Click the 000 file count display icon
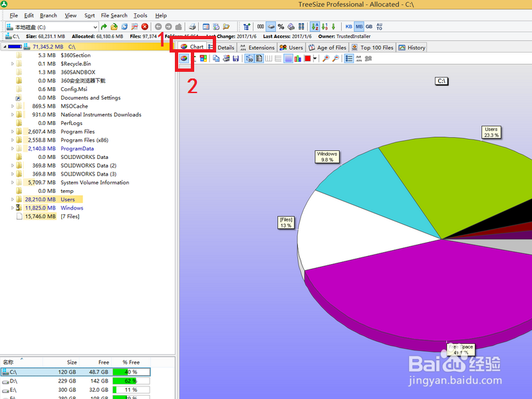The width and height of the screenshot is (532, 399). click(261, 27)
